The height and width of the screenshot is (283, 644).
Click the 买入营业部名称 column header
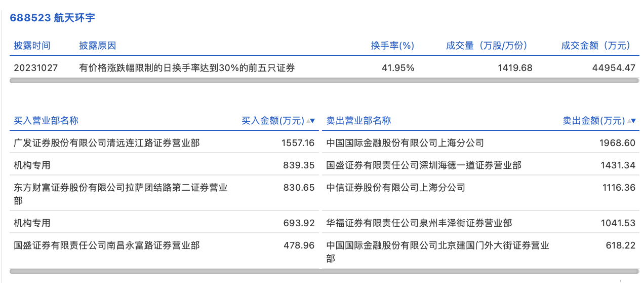(46, 121)
